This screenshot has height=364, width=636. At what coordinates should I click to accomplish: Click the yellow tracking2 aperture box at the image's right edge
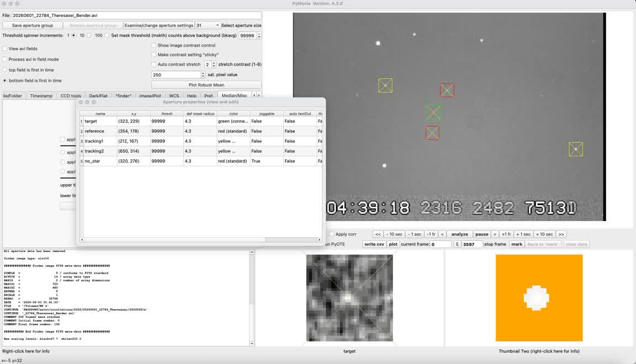(x=576, y=149)
